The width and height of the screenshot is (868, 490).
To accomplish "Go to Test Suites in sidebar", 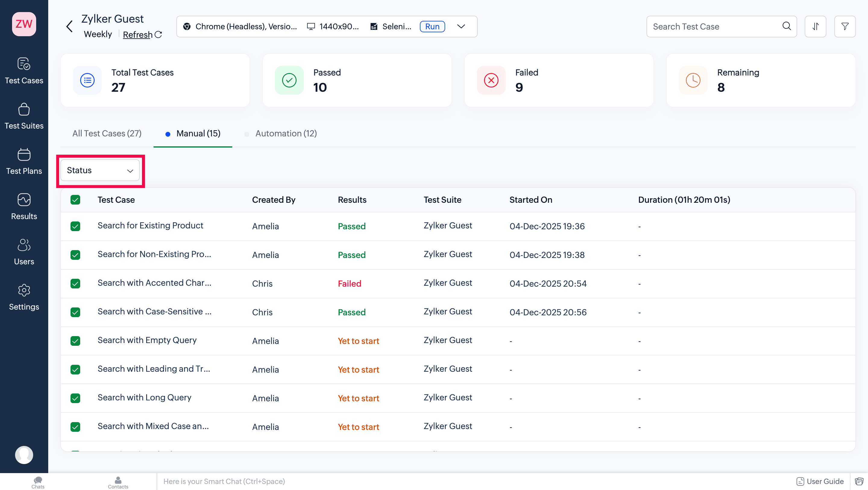I will [24, 116].
